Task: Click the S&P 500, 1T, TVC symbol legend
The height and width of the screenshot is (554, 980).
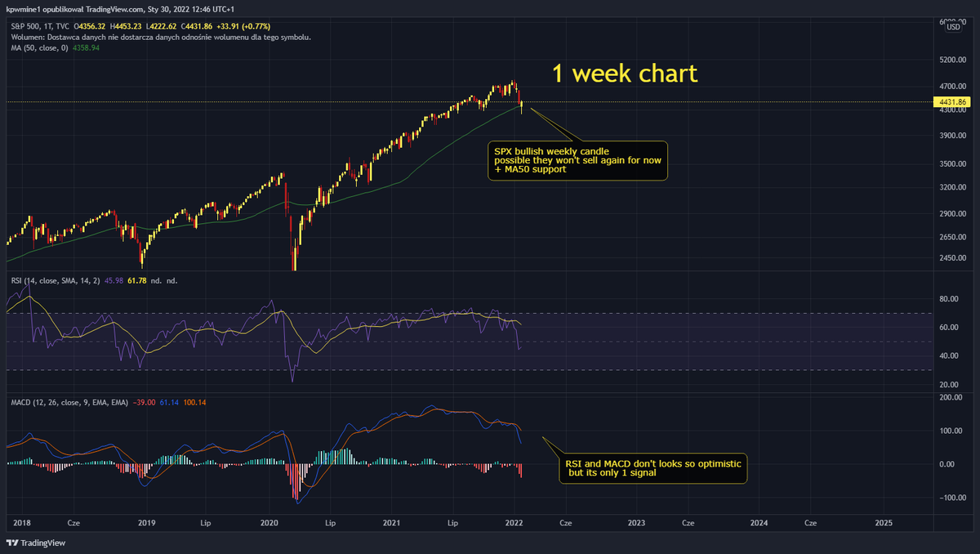Action: [x=41, y=26]
